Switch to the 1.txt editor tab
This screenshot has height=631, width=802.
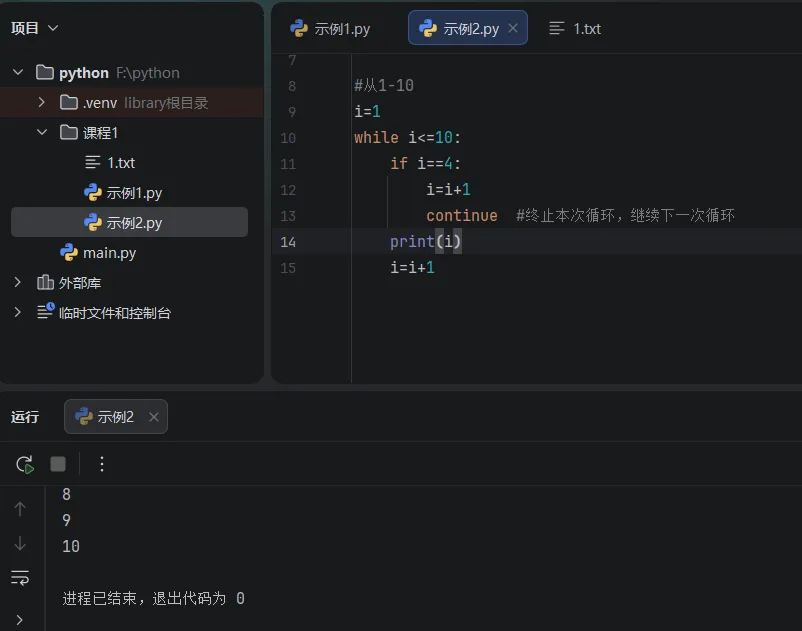(x=575, y=29)
